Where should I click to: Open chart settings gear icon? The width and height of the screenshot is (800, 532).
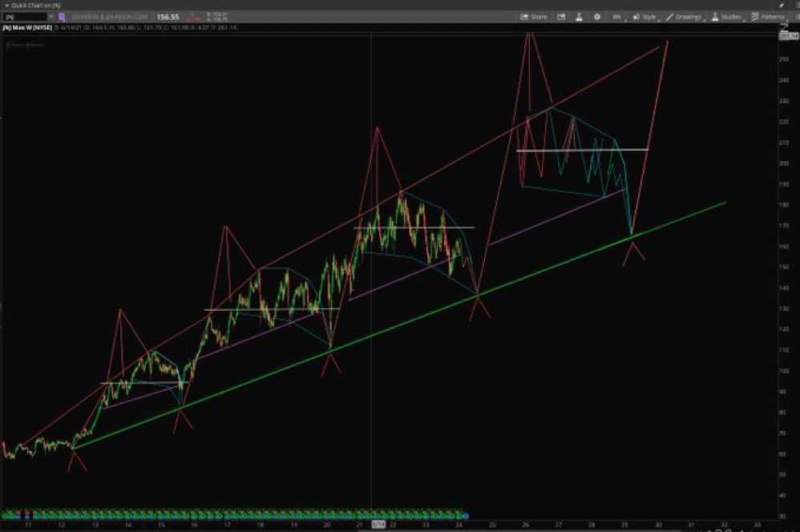[597, 17]
